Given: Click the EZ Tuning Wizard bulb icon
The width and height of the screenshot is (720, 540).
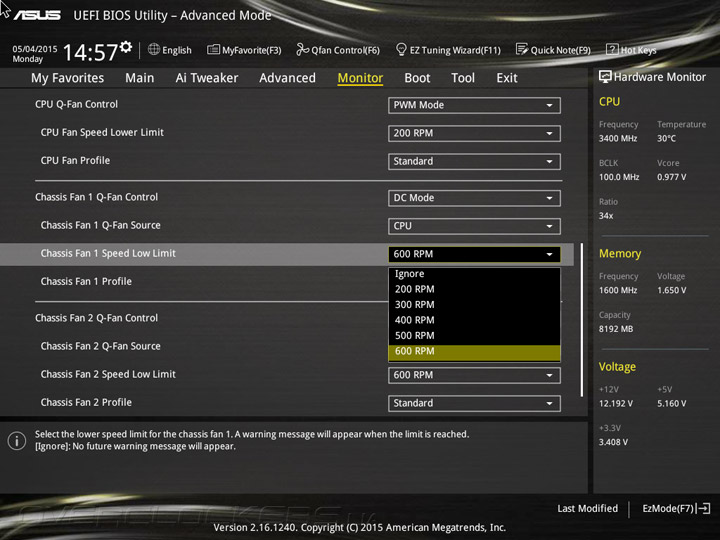Looking at the screenshot, I should tap(401, 49).
